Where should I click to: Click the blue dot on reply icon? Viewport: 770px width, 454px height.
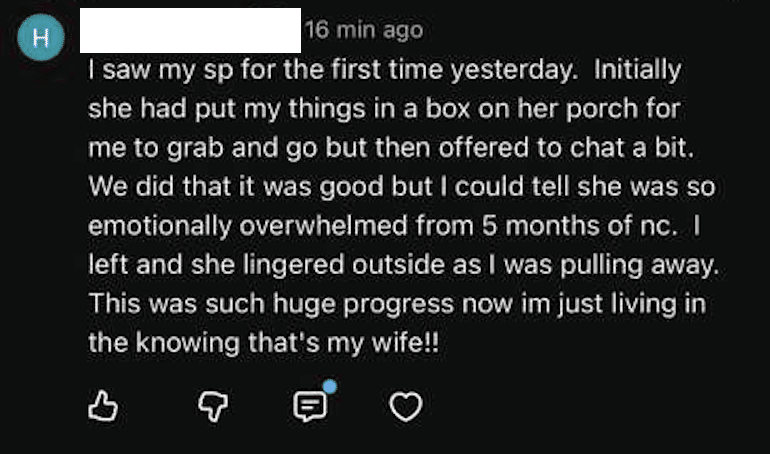pyautogui.click(x=330, y=386)
